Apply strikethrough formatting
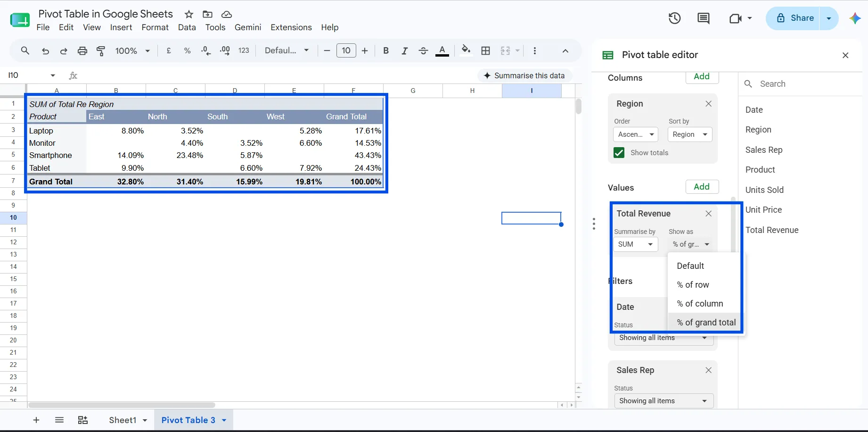Viewport: 868px width, 432px height. [x=423, y=51]
